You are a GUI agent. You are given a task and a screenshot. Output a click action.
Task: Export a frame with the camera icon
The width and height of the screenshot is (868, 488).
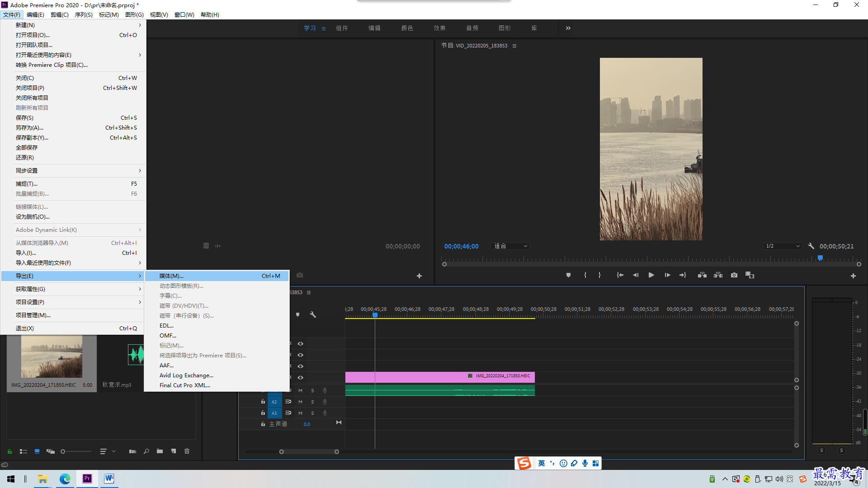coord(734,275)
